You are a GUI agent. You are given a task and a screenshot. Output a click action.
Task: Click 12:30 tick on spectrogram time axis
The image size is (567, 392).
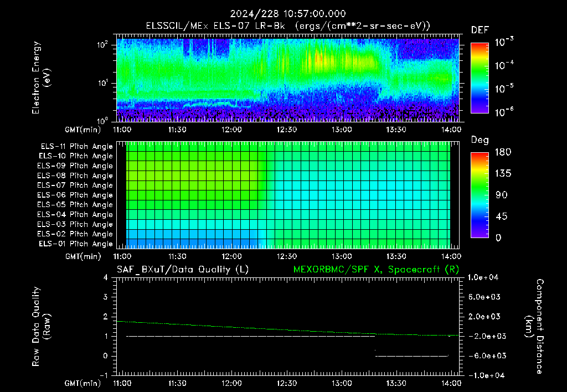click(x=287, y=130)
